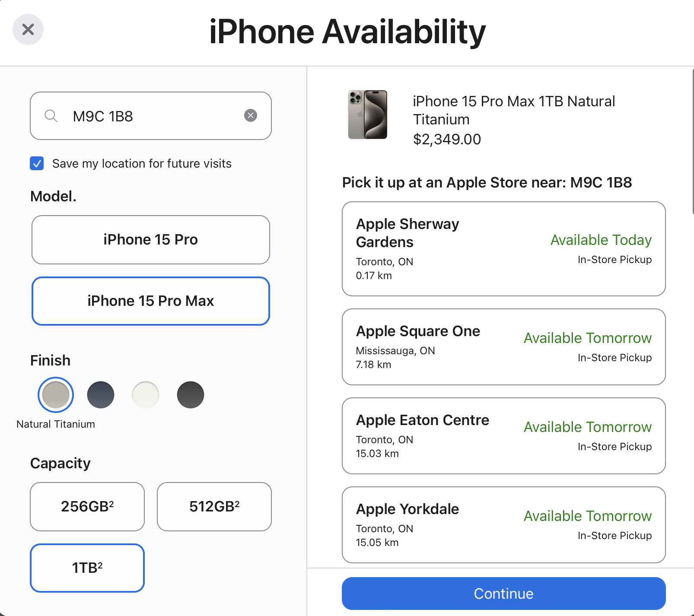Screen dimensions: 694x616
Task: Uncheck Save my location for future visits
Action: click(x=37, y=164)
